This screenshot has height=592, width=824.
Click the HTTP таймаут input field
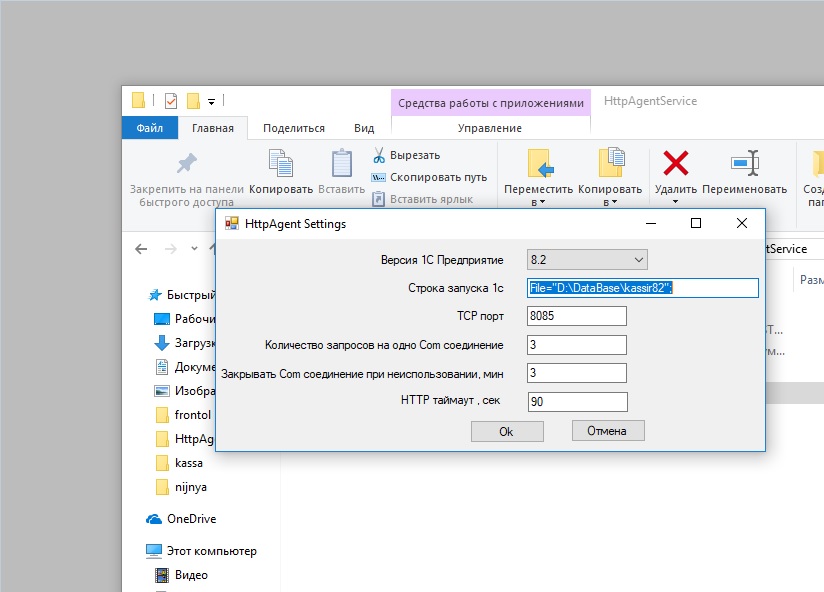tap(577, 402)
